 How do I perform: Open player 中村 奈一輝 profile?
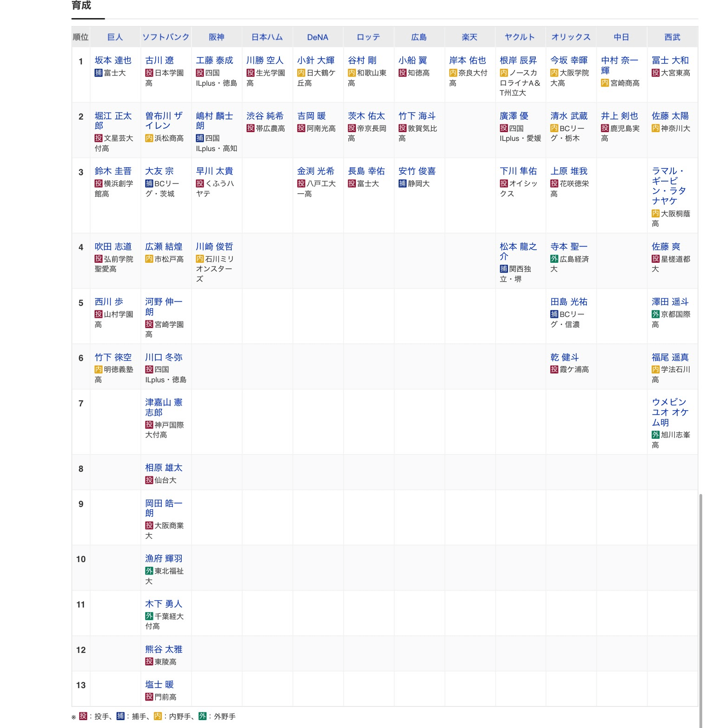tap(620, 65)
